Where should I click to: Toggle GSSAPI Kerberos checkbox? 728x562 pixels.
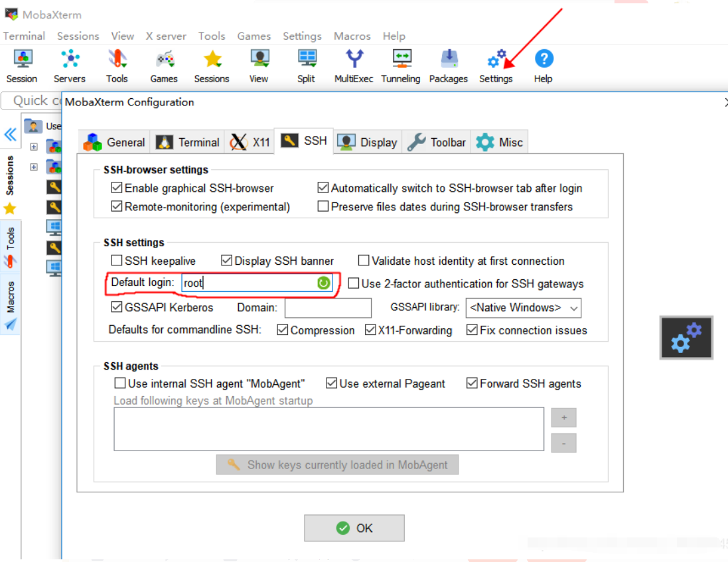click(117, 307)
